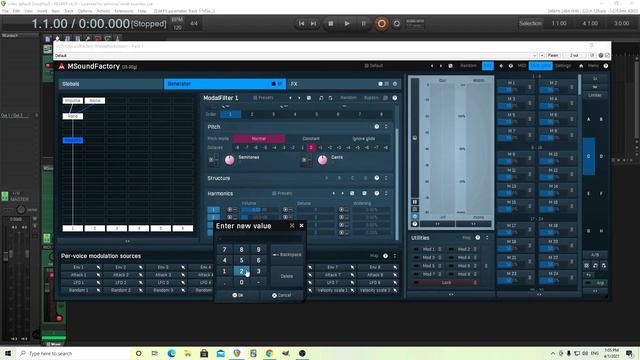Open help for ModalFilter 1
This screenshot has height=360, width=640.
[x=395, y=98]
